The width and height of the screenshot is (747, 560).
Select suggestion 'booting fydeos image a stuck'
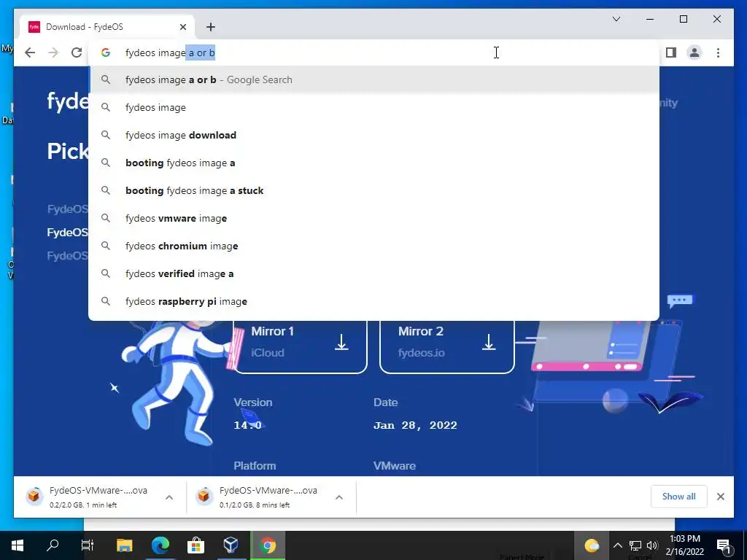pyautogui.click(x=373, y=190)
